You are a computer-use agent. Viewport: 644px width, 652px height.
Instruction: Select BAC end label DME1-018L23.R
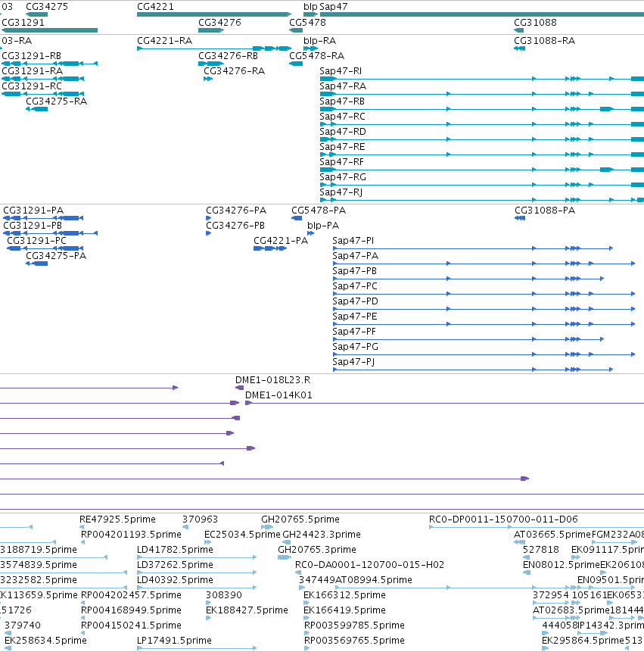click(x=273, y=380)
